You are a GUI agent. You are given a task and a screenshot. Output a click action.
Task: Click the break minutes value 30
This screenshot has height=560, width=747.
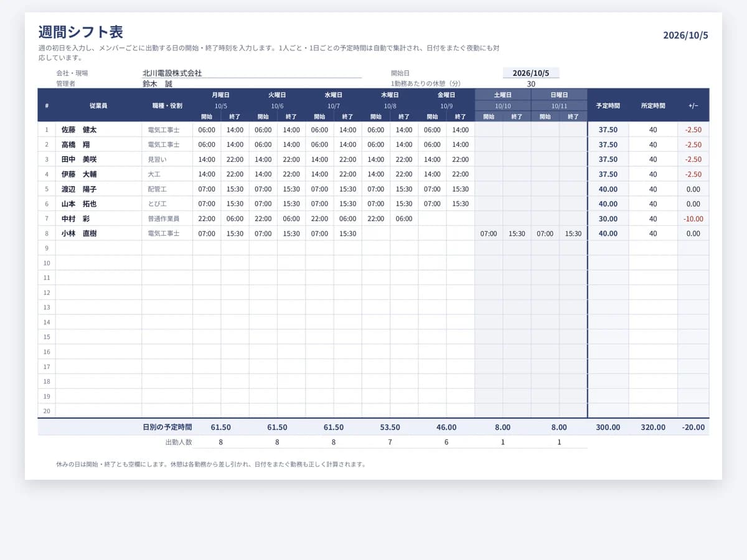pos(530,83)
